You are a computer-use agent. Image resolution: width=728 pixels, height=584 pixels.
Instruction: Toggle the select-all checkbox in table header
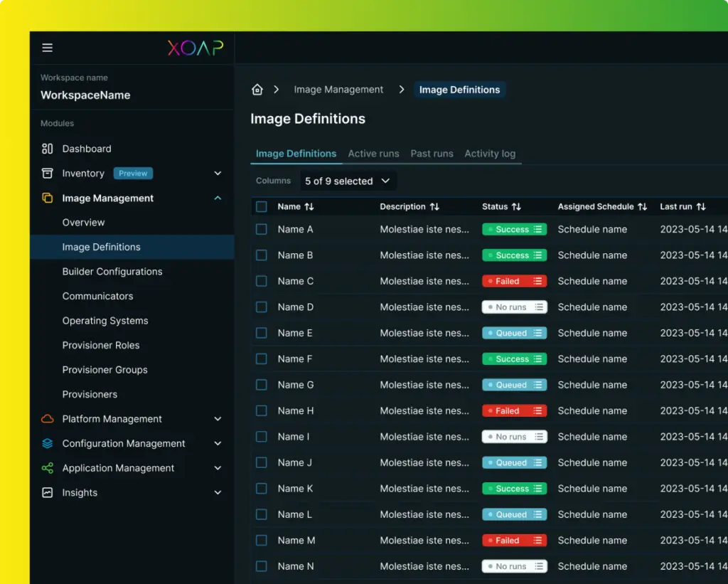[x=261, y=206]
